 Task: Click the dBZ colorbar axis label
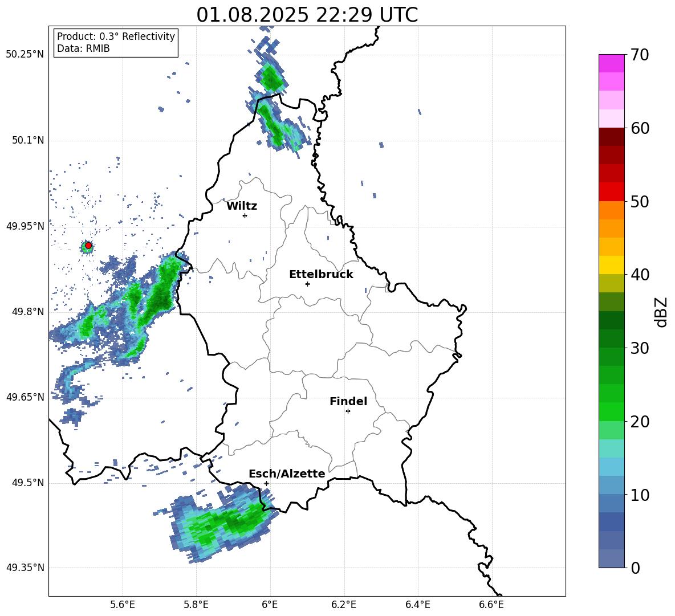click(662, 312)
